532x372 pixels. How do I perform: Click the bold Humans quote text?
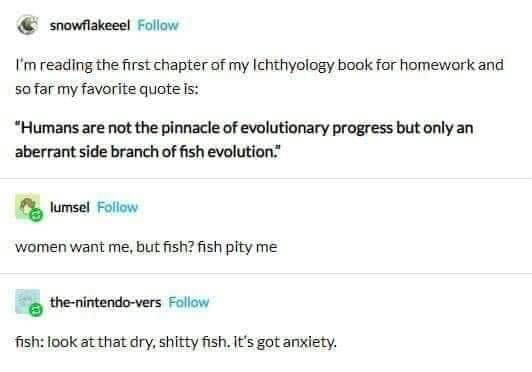tap(244, 140)
